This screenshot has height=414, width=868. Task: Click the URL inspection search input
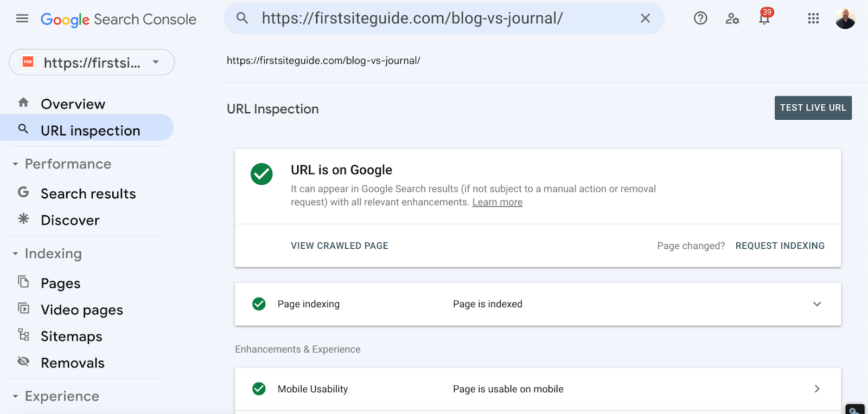[x=434, y=18]
